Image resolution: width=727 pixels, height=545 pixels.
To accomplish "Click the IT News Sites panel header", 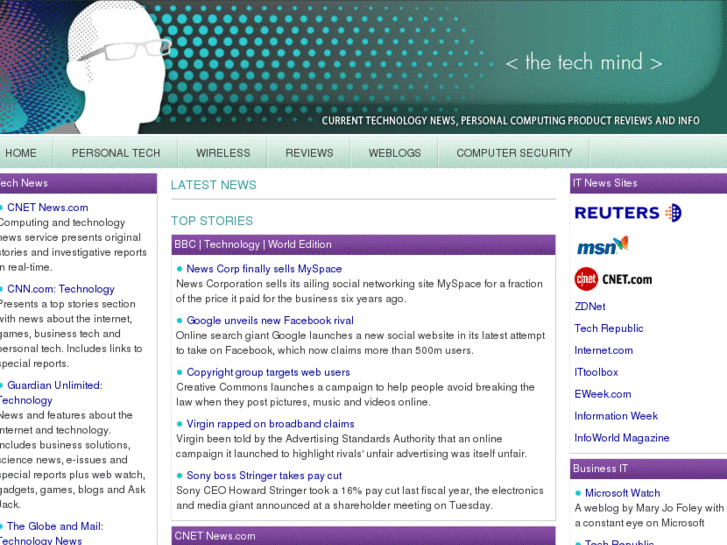I will click(648, 183).
